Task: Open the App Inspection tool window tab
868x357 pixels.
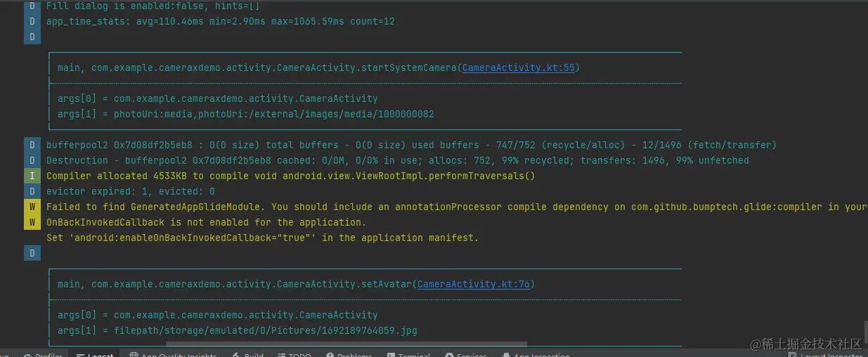Action: click(x=536, y=353)
